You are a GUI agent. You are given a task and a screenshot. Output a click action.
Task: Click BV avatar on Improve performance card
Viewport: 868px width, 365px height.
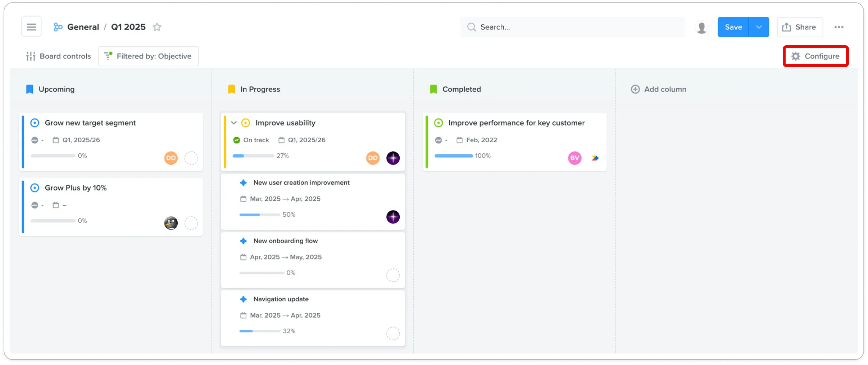point(575,158)
